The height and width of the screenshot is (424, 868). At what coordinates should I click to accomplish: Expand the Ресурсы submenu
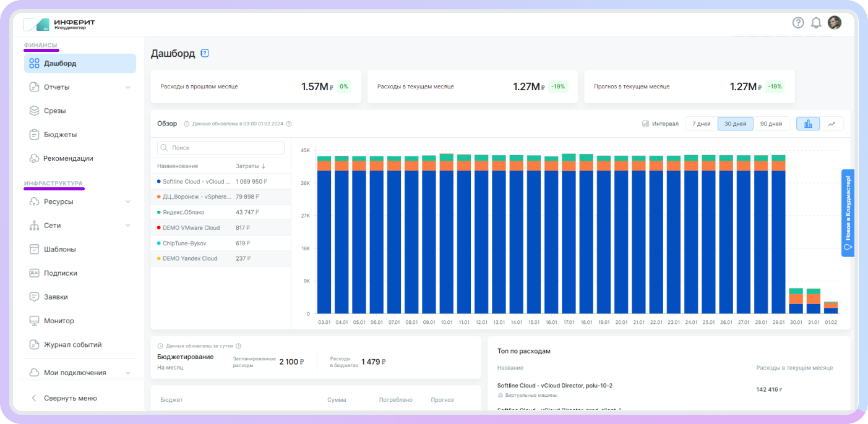click(x=128, y=201)
